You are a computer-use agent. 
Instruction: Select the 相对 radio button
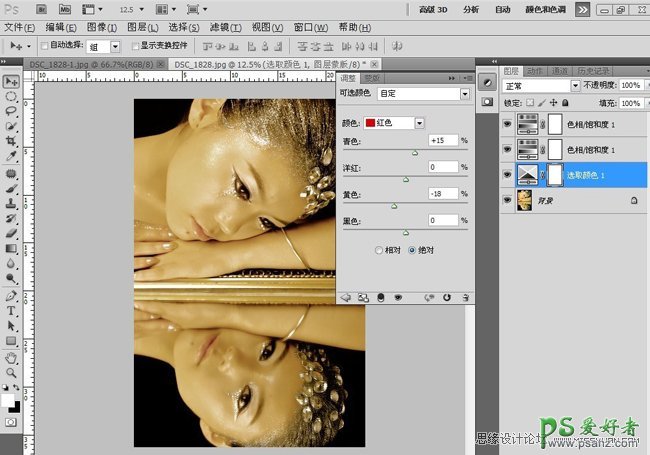tap(378, 249)
